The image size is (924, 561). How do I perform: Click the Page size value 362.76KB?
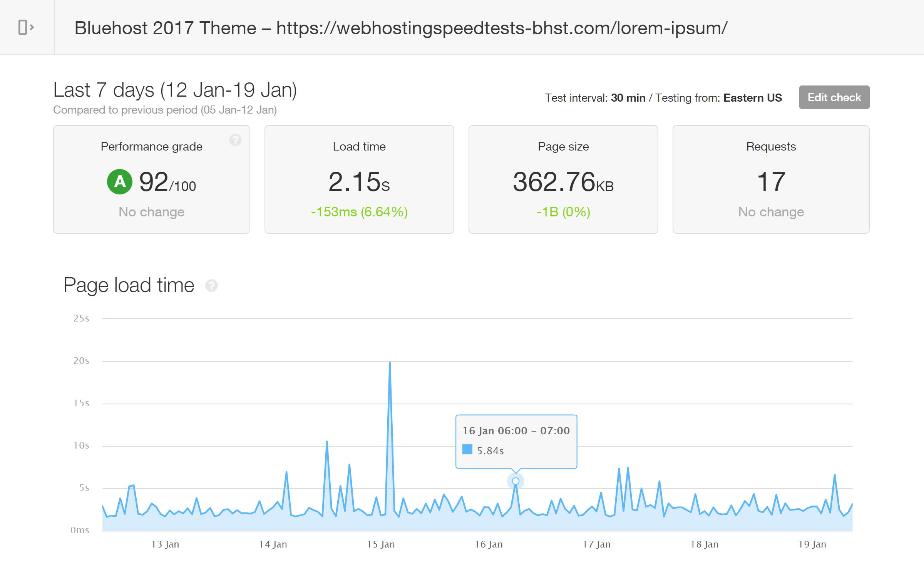click(563, 182)
